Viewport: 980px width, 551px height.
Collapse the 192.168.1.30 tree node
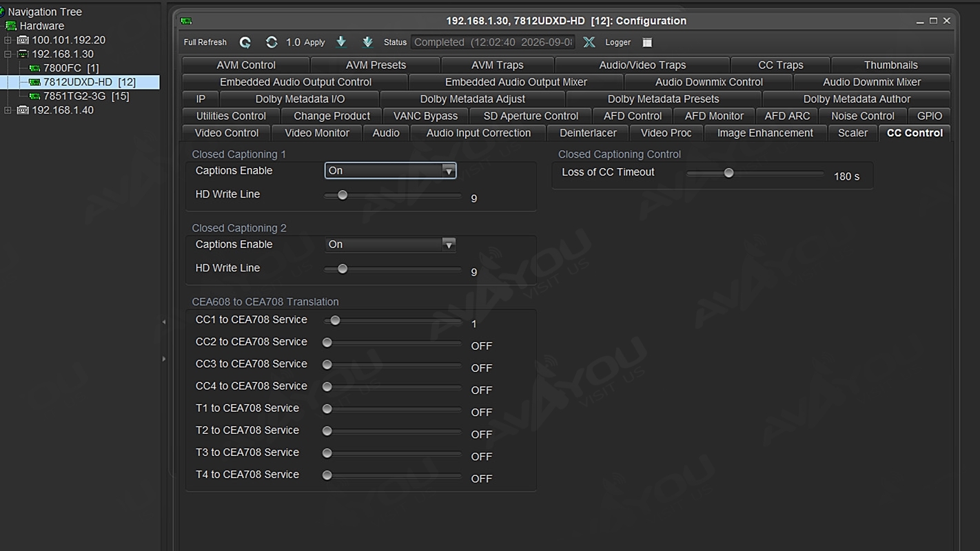pyautogui.click(x=8, y=54)
